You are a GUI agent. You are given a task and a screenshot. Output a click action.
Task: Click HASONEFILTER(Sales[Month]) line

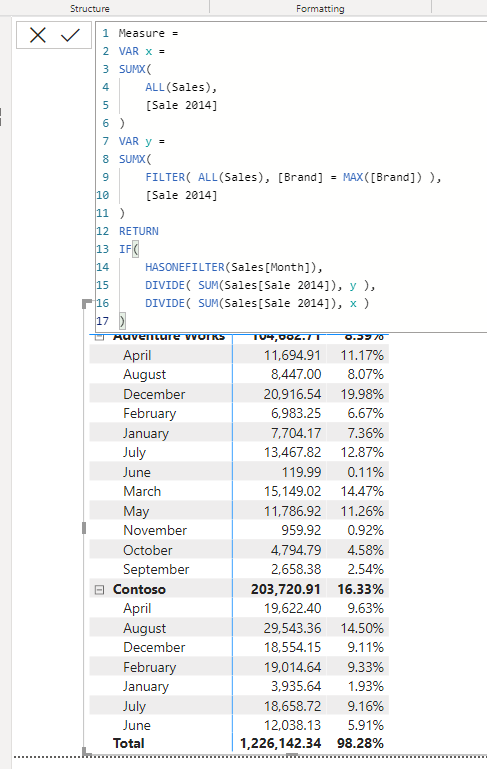tap(234, 267)
